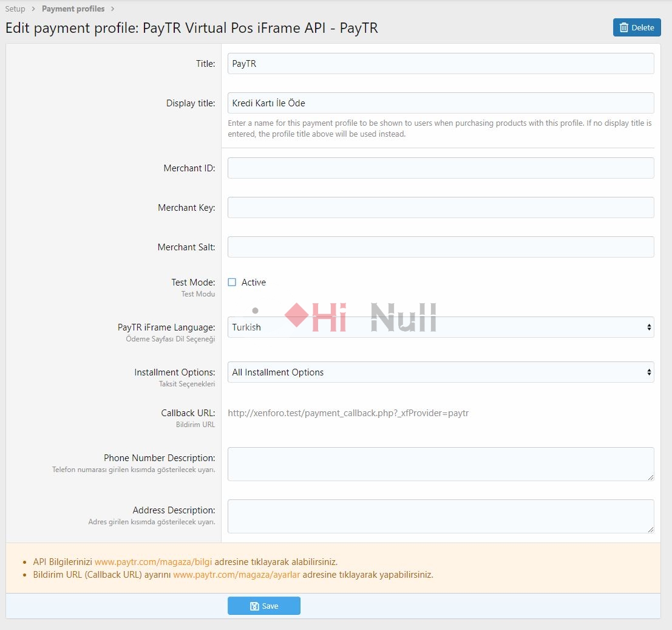672x630 pixels.
Task: Open the www.paytr.com/magaza/bilgi link
Action: coord(153,562)
